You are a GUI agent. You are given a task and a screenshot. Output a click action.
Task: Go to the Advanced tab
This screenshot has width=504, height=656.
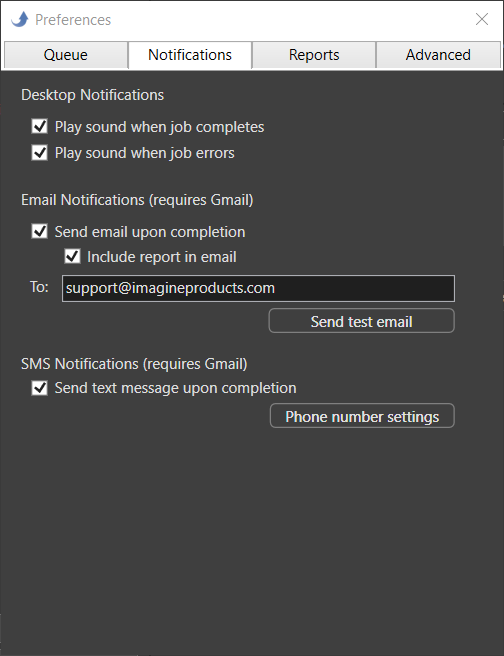coord(438,55)
